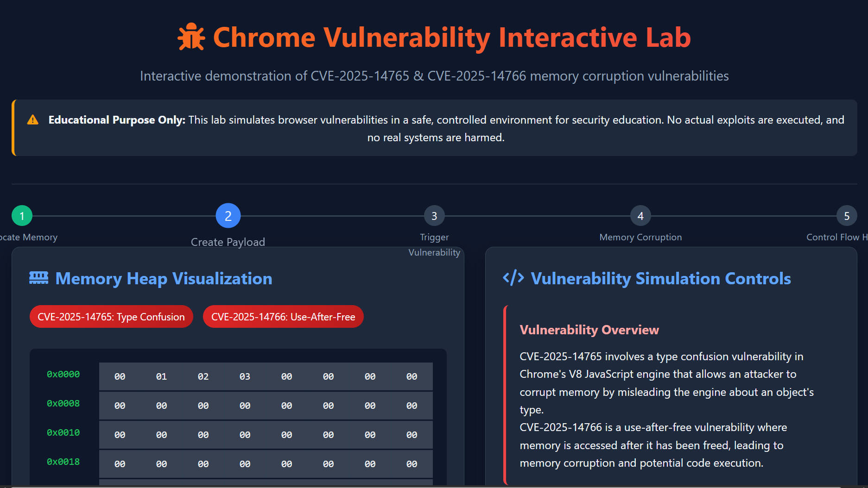Viewport: 868px width, 488px height.
Task: Choose the step 4 circle, Memory Corruption
Action: click(x=640, y=216)
